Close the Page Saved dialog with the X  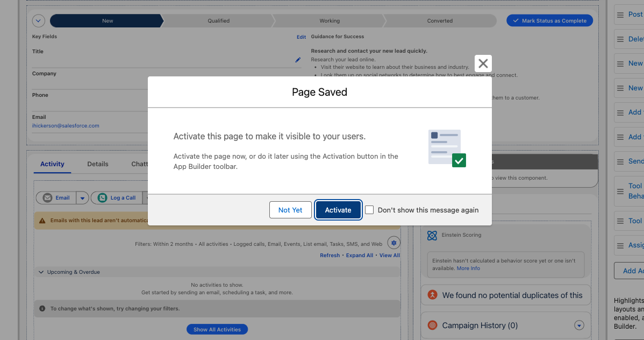[x=483, y=63]
